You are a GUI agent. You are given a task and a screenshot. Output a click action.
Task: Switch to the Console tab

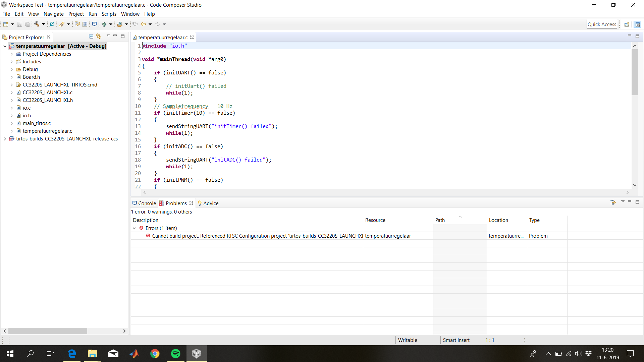pyautogui.click(x=144, y=203)
